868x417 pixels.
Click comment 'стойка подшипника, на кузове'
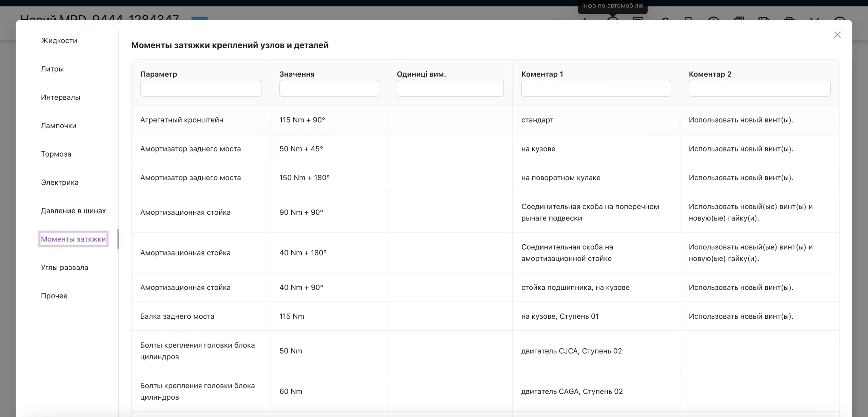(x=575, y=287)
